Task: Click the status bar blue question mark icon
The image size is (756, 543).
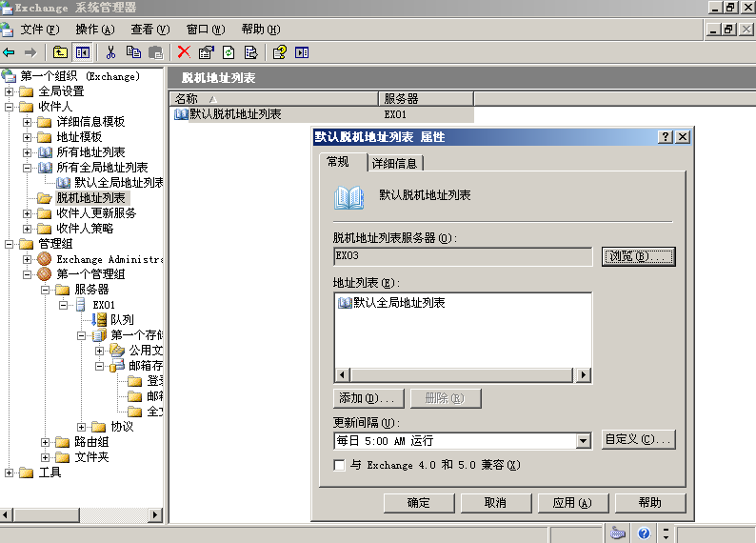Action: (644, 533)
